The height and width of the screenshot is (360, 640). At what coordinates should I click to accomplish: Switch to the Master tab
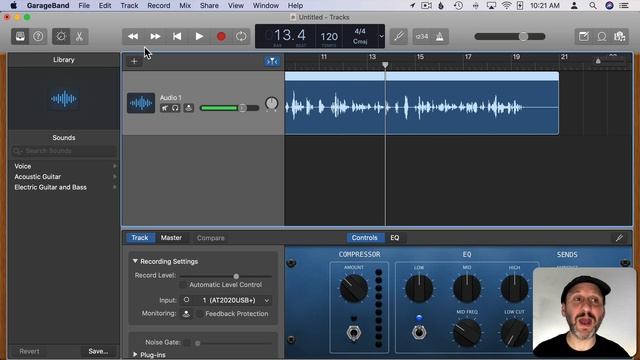pyautogui.click(x=171, y=238)
